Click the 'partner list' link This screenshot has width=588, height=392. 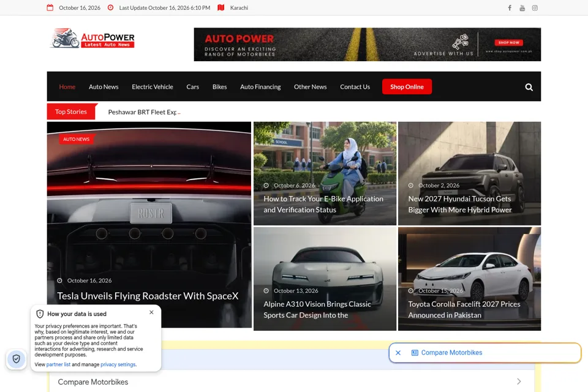pyautogui.click(x=58, y=364)
